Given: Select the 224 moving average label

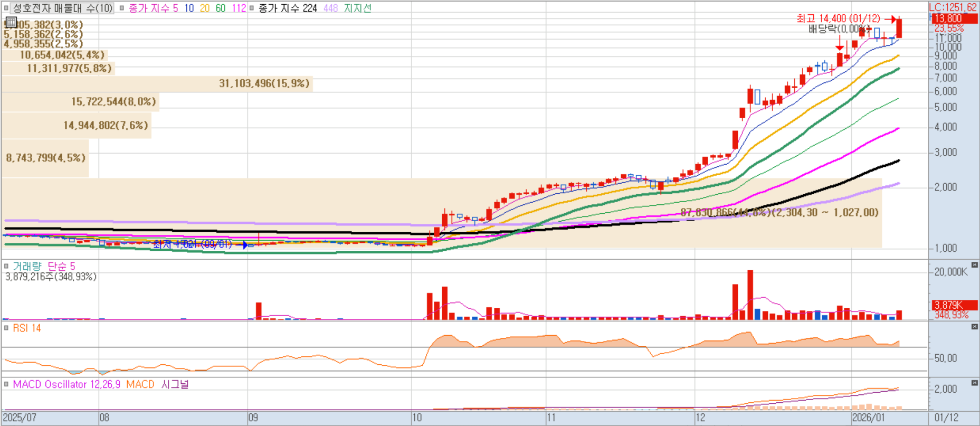Looking at the screenshot, I should click(x=288, y=8).
